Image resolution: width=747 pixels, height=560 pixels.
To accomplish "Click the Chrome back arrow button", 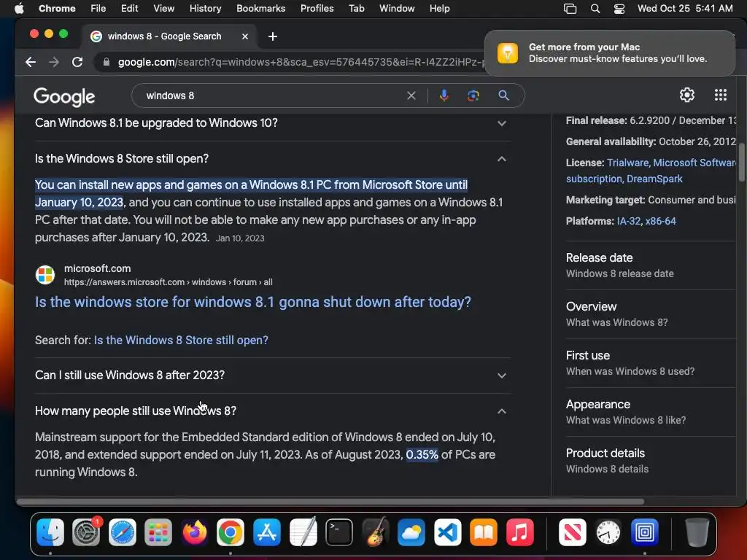I will tap(31, 62).
